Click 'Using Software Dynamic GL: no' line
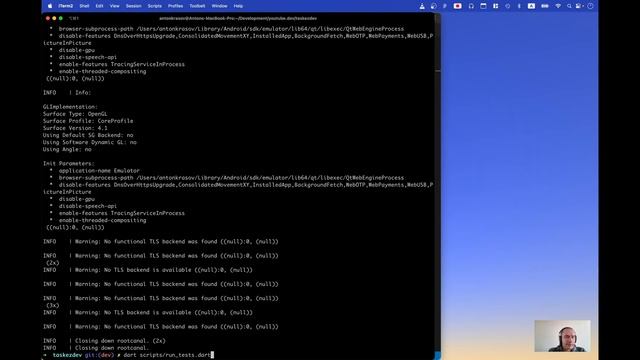 pyautogui.click(x=90, y=142)
